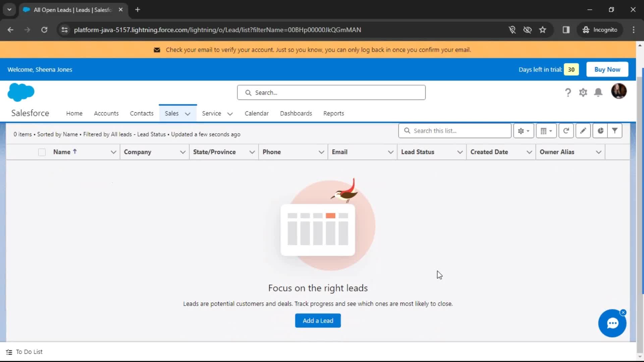Click the third-party cookies eye icon

(527, 30)
